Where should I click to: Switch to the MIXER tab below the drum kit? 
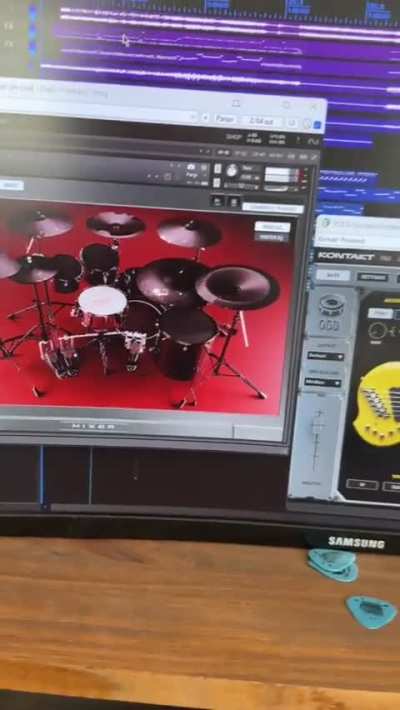94,426
